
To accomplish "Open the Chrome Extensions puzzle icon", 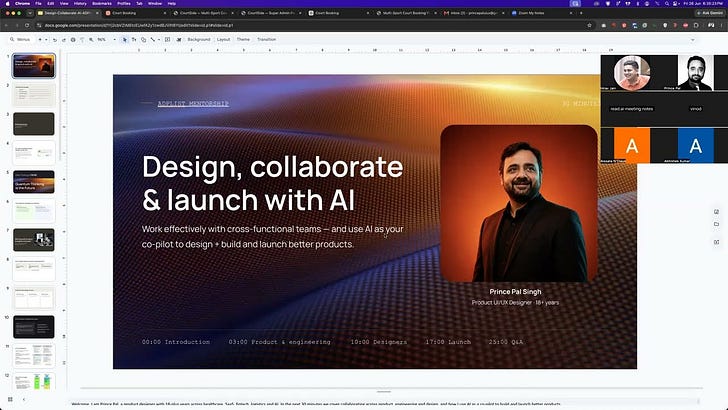I will (x=696, y=25).
